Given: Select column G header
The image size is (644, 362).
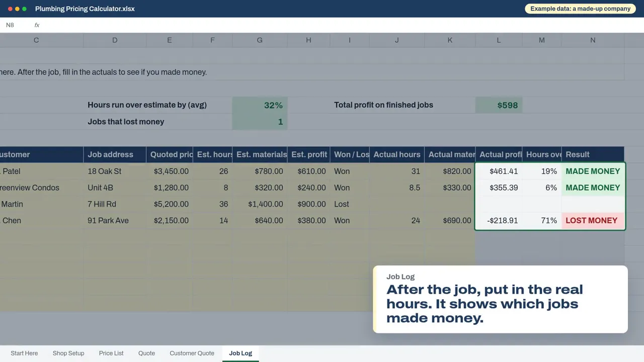Looking at the screenshot, I should (x=260, y=40).
